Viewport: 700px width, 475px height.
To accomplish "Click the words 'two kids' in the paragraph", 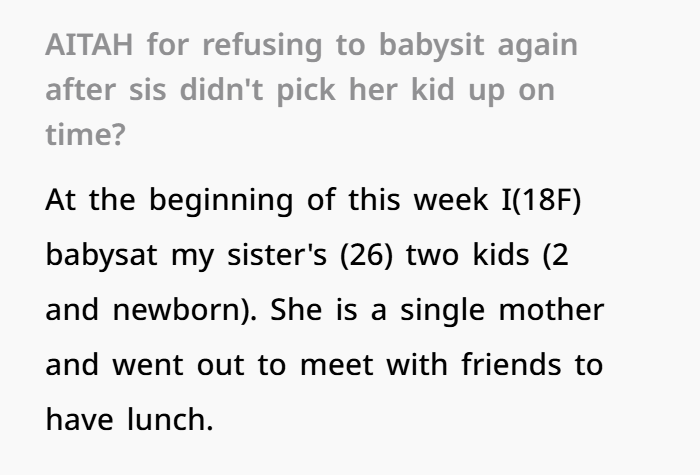I will 467,255.
